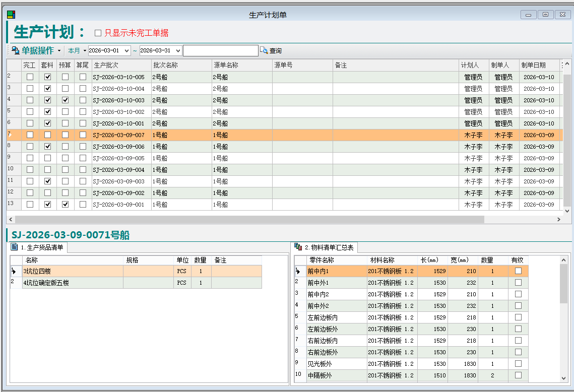Uncheck 预算 for batch SJ-2026-03-10-003
Screen dimensions: 574x392
pyautogui.click(x=66, y=100)
